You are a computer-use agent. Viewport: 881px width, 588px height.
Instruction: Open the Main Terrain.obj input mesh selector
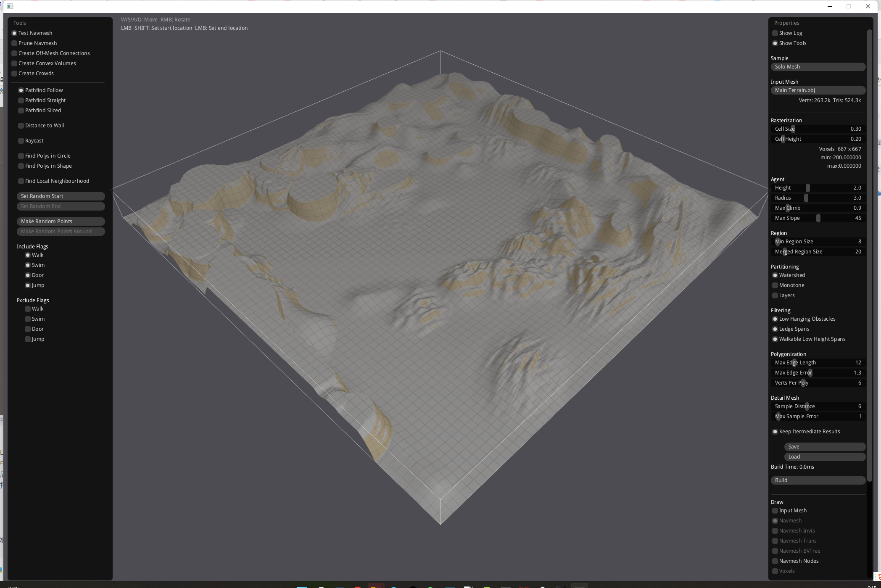[x=818, y=90]
